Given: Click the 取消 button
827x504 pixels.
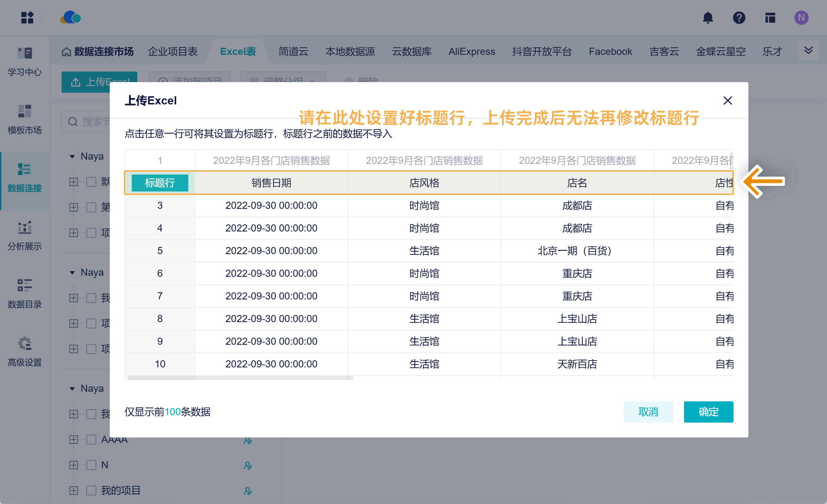Looking at the screenshot, I should [648, 412].
